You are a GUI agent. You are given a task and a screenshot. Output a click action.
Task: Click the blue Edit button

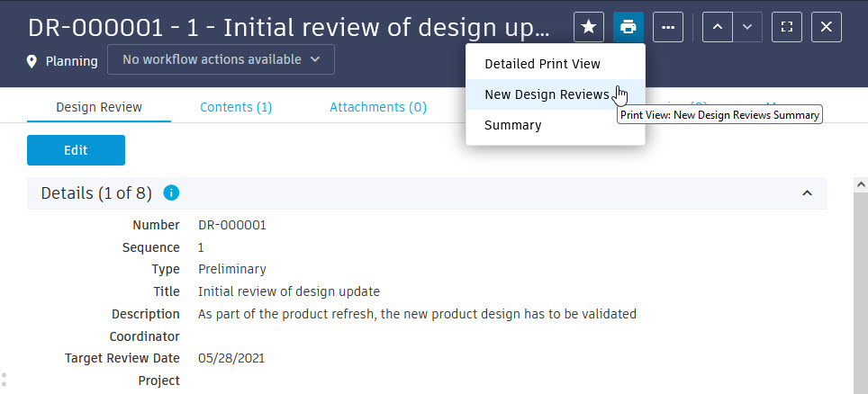click(76, 150)
